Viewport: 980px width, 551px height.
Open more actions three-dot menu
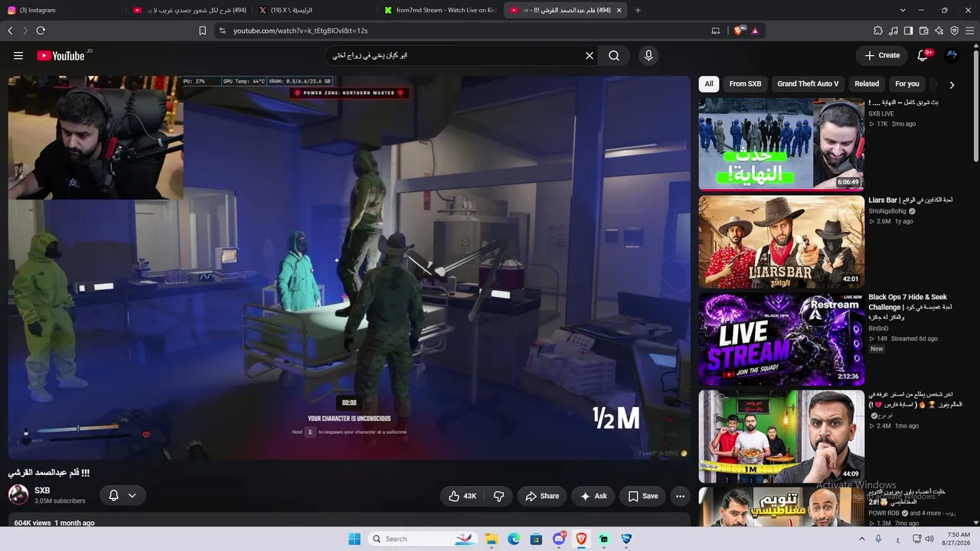pos(680,496)
